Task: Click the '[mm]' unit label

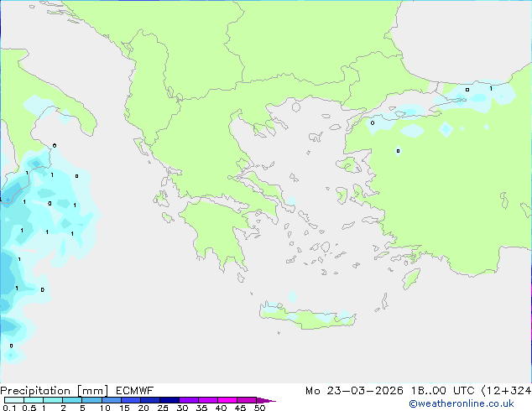Action: pos(92,391)
